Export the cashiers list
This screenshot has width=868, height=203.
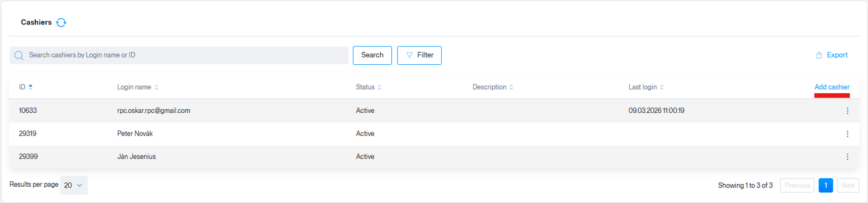pos(831,55)
